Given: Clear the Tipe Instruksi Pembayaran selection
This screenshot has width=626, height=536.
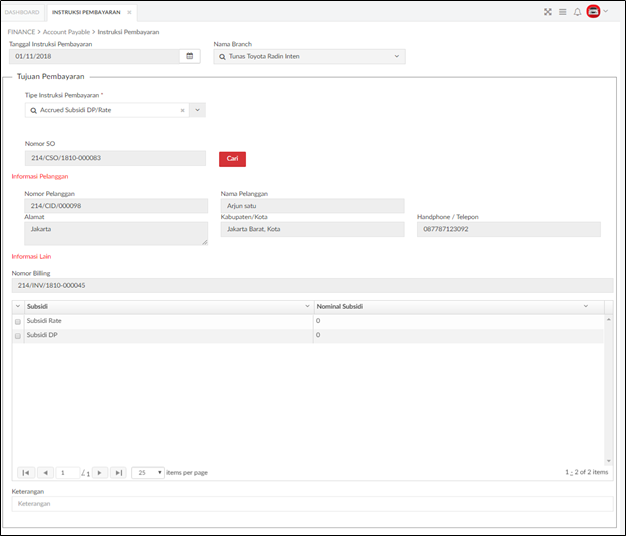Looking at the screenshot, I should pyautogui.click(x=182, y=111).
